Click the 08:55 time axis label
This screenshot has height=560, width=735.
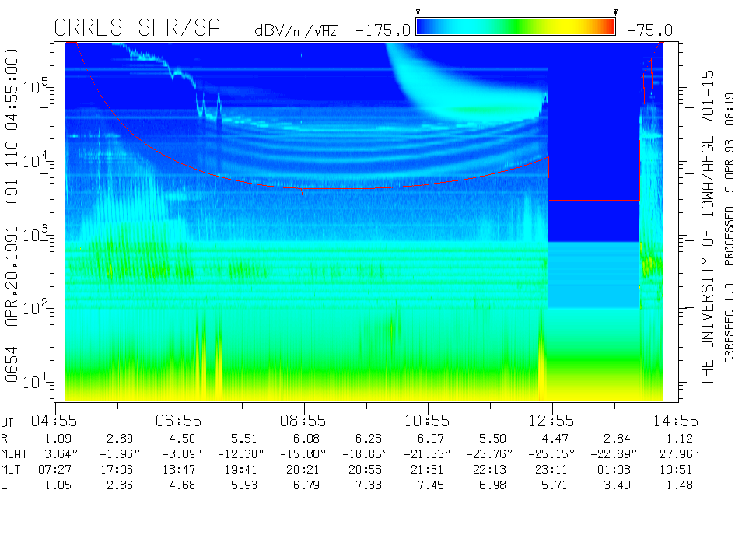coord(303,420)
